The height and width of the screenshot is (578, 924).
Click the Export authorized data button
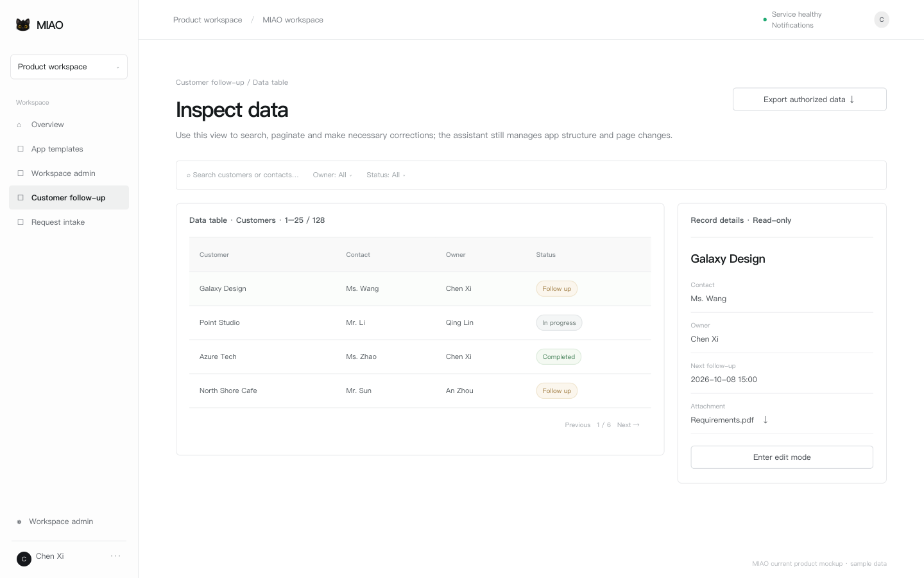[x=809, y=100]
